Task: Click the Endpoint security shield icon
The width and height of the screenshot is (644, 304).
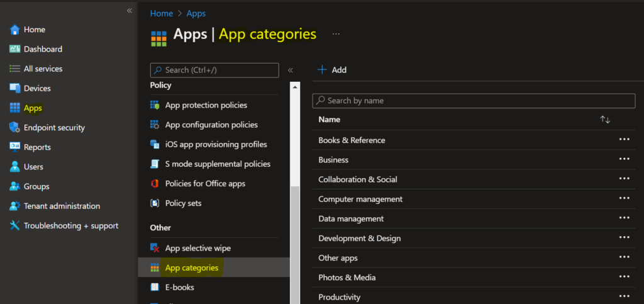Action: (15, 128)
